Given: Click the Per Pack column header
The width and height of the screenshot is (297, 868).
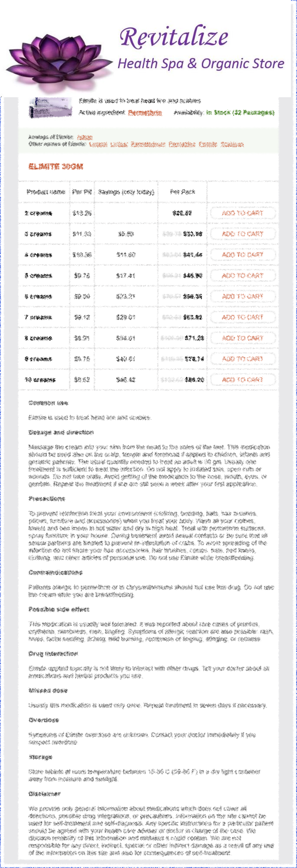Looking at the screenshot, I should point(182,192).
